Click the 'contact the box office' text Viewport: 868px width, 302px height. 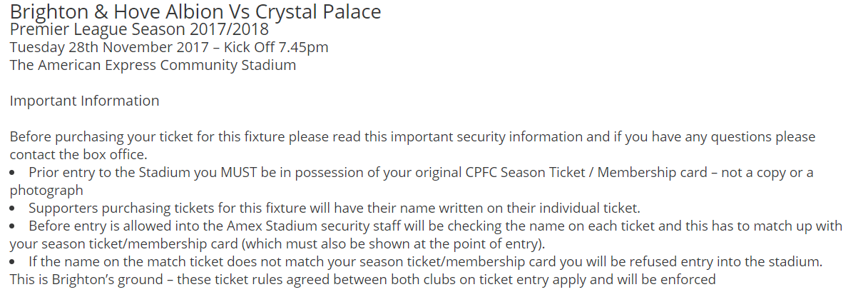click(78, 154)
